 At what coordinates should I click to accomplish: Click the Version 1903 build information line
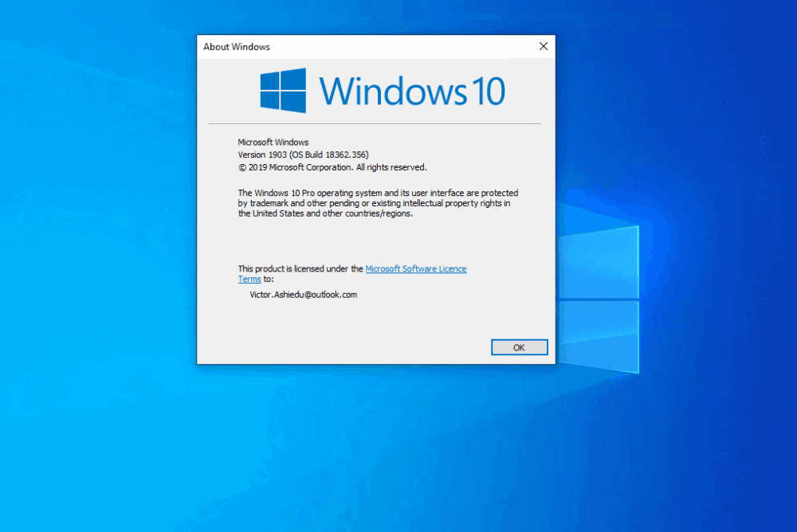coord(303,155)
